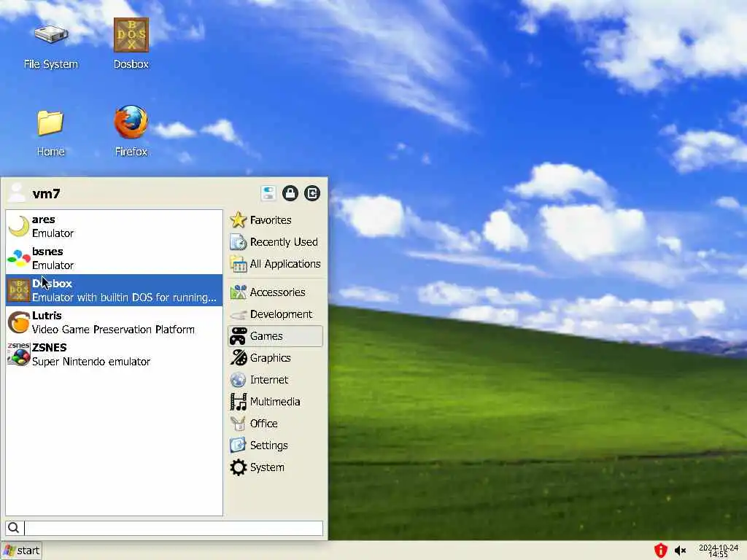Launch Dosbox from the Games list
Screen dimensions: 747x560
pyautogui.click(x=114, y=290)
